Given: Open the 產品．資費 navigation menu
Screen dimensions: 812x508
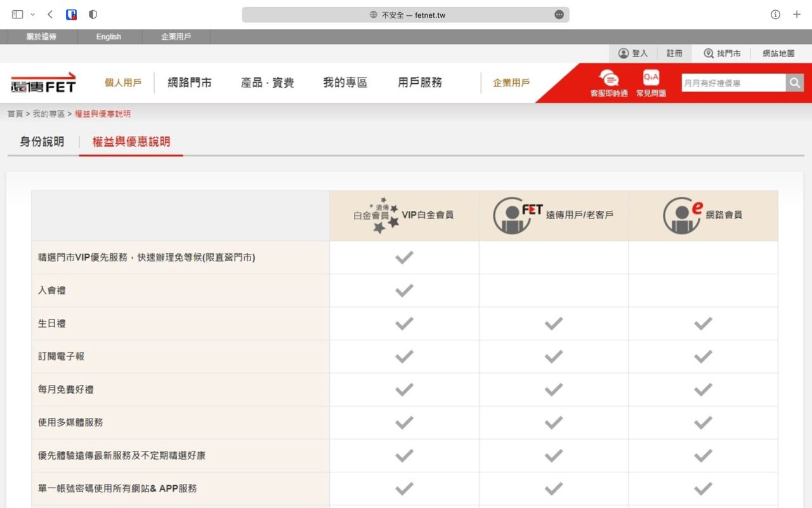Looking at the screenshot, I should (267, 83).
